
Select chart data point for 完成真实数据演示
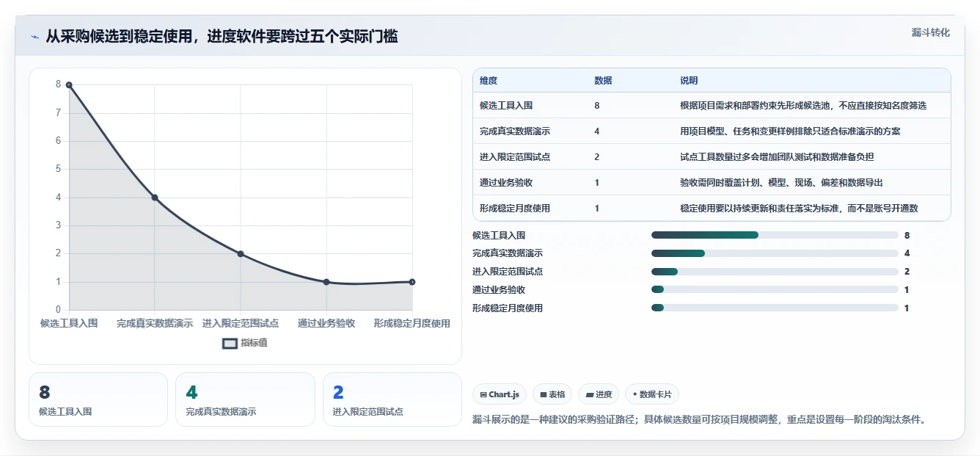(x=155, y=198)
